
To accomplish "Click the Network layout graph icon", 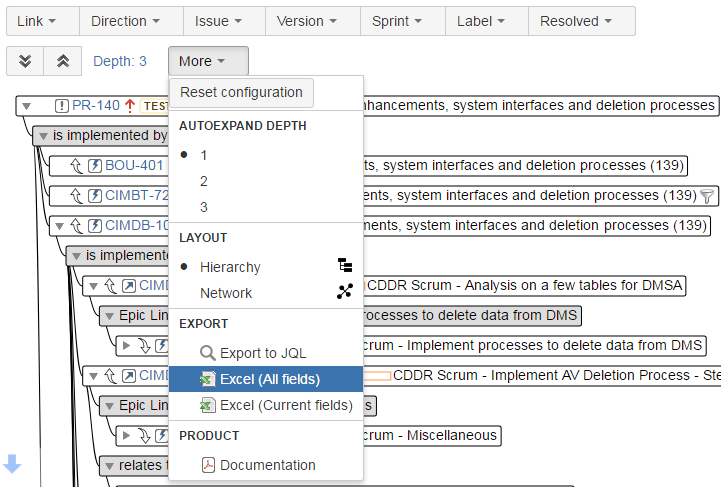I will point(345,292).
